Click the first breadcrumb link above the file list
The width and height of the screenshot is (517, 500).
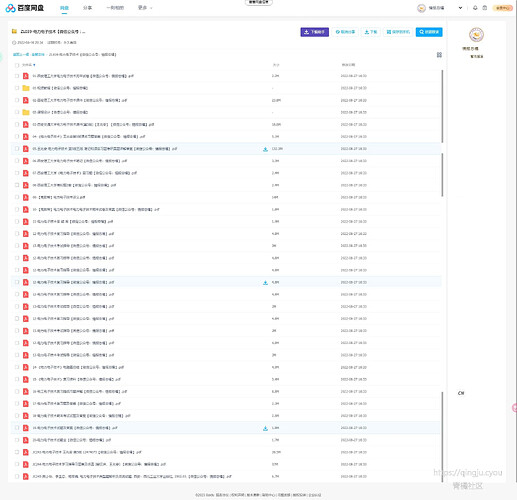tap(21, 54)
